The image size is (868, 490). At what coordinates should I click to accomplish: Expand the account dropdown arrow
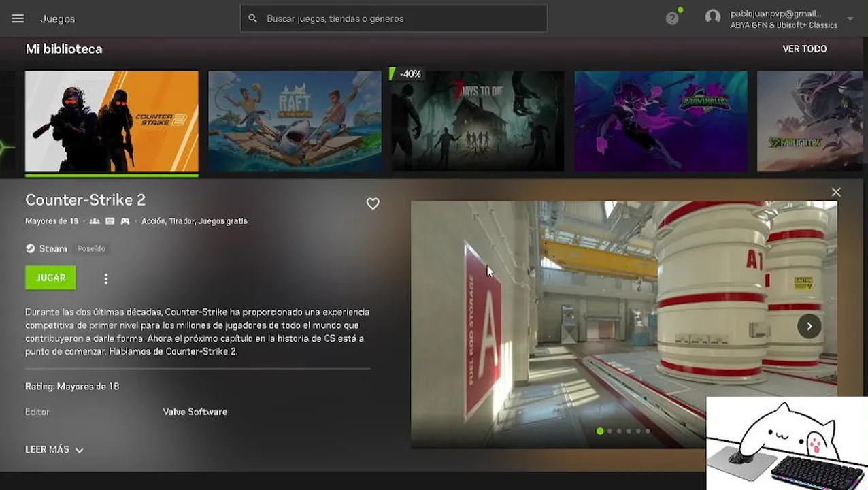(850, 18)
